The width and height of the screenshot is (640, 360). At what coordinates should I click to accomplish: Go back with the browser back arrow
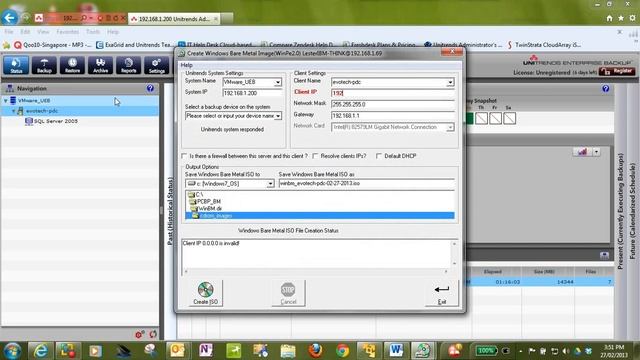point(10,18)
